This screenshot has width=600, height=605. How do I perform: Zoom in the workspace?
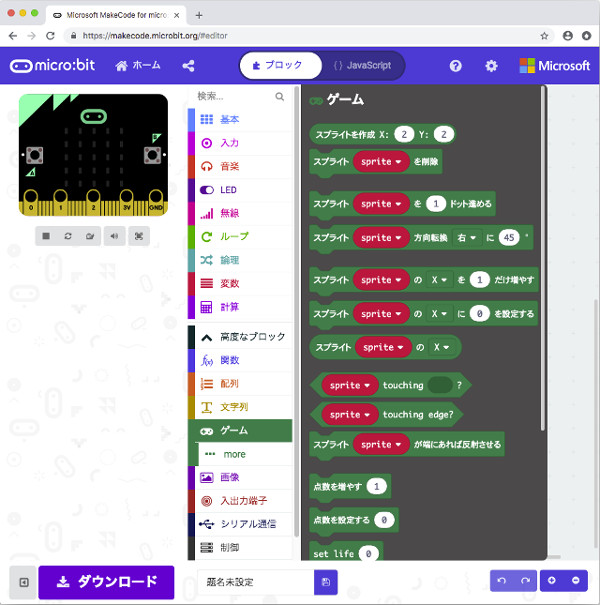click(552, 581)
